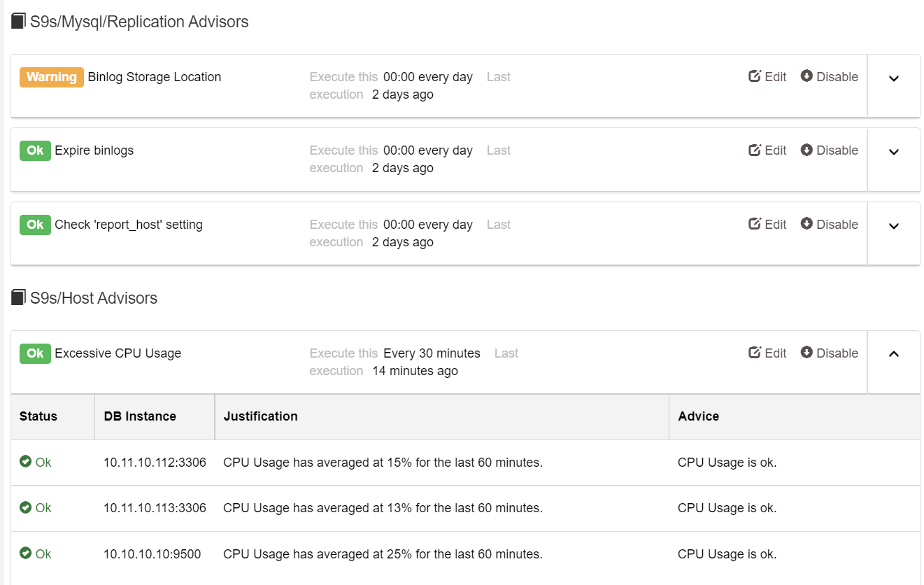Screen dimensions: 924x585
Task: Click the advice text for 10.11.10.113:3306
Action: click(727, 508)
